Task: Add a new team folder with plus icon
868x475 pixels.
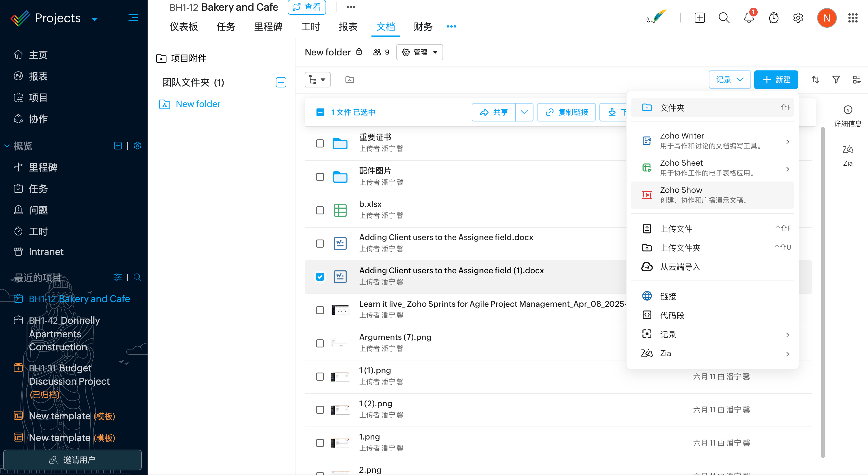Action: [x=281, y=83]
